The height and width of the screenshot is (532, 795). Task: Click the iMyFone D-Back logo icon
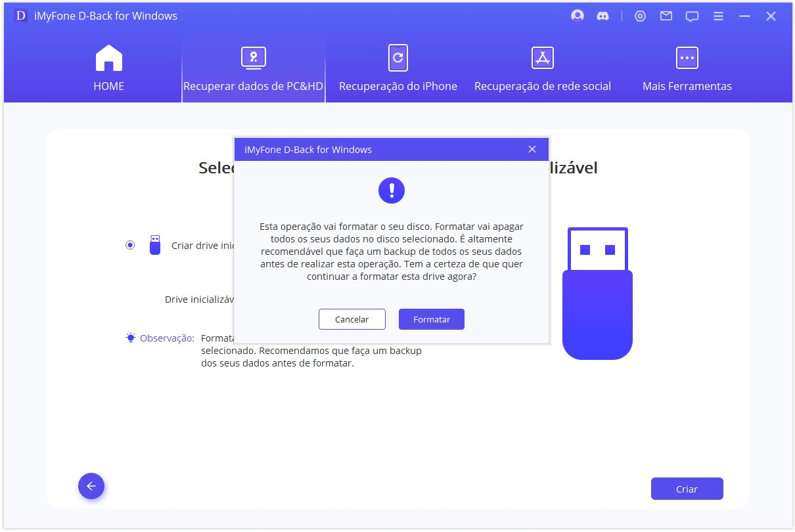(x=20, y=16)
